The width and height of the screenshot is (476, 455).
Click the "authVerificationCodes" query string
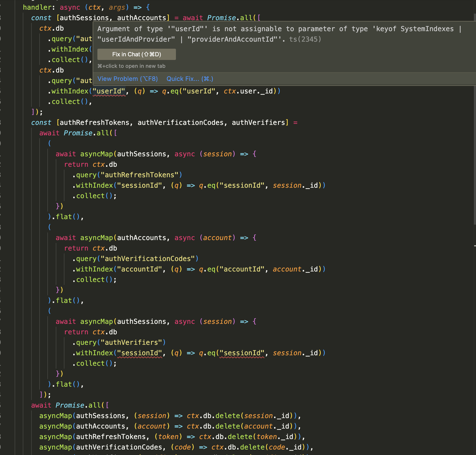[x=148, y=259]
